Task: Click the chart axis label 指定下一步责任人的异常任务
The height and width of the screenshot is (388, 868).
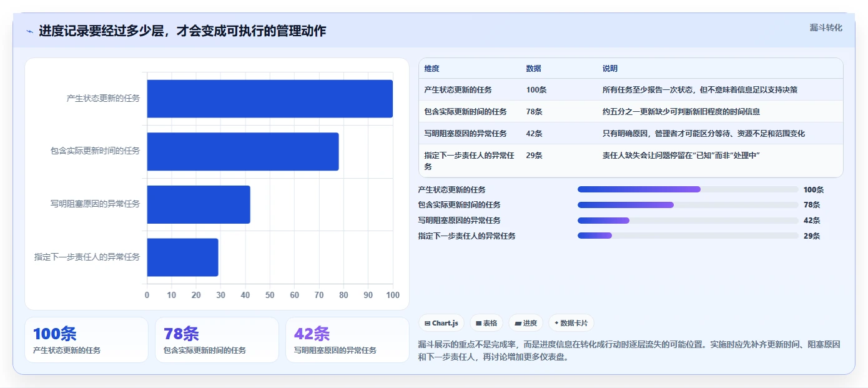Action: 87,257
